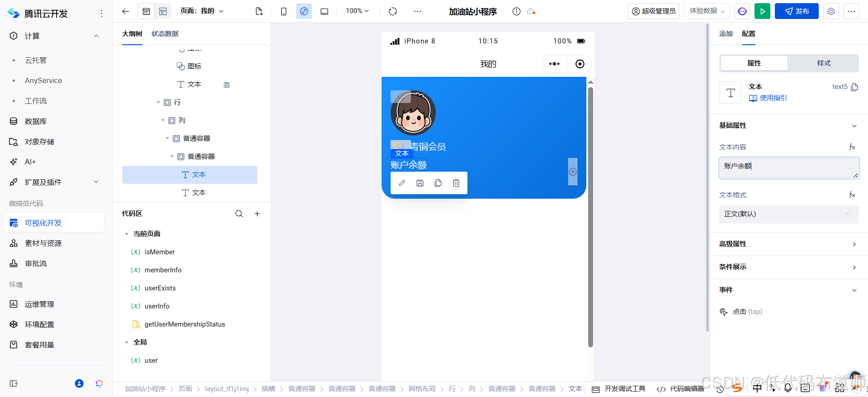Click the 文本内容 input field
This screenshot has height=397, width=868.
click(789, 168)
